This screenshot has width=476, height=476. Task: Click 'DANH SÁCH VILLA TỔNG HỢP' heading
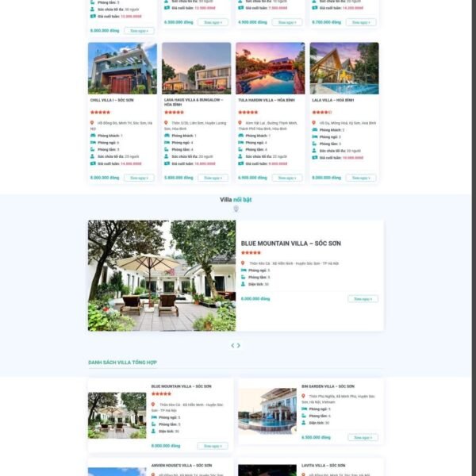[x=122, y=363]
